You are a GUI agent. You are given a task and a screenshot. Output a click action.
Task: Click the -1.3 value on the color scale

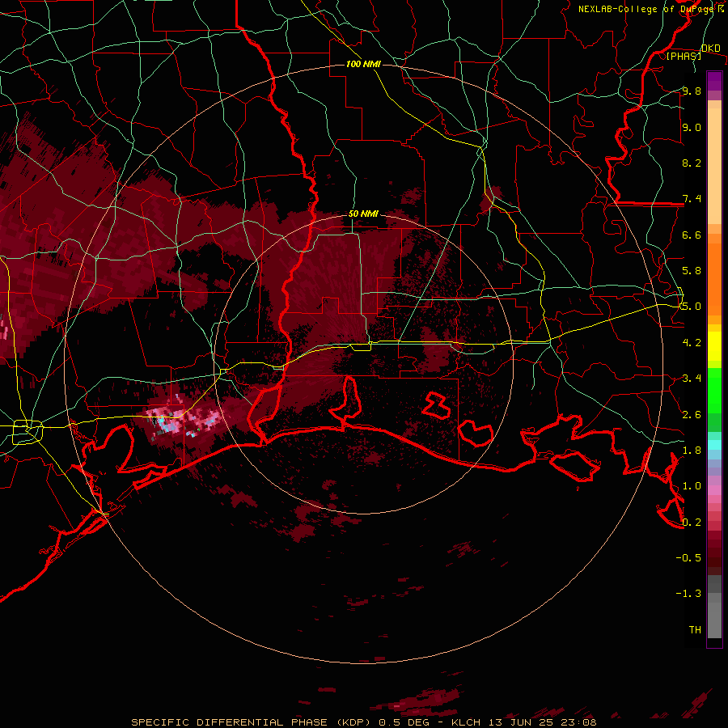point(688,594)
